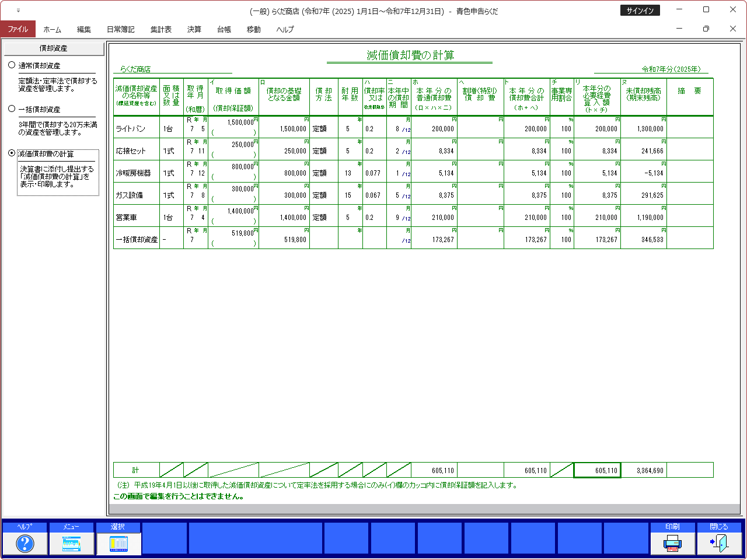The width and height of the screenshot is (747, 560).
Task: Click the 償却資産 panel header button
Action: [x=54, y=48]
